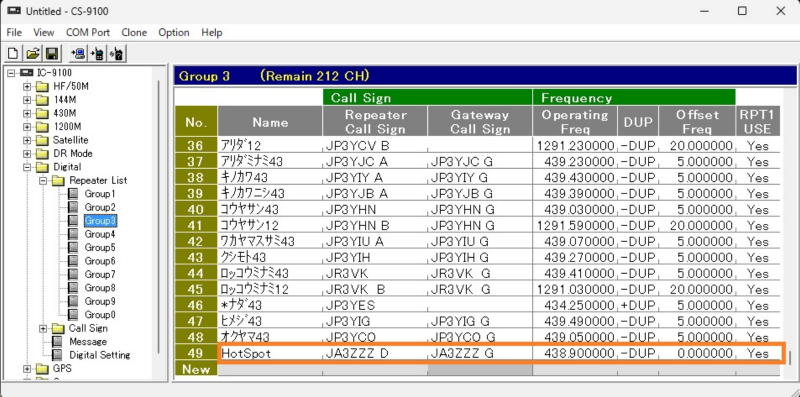This screenshot has height=397, width=800.
Task: Click the Group3 memory icon in tree
Action: pos(74,220)
